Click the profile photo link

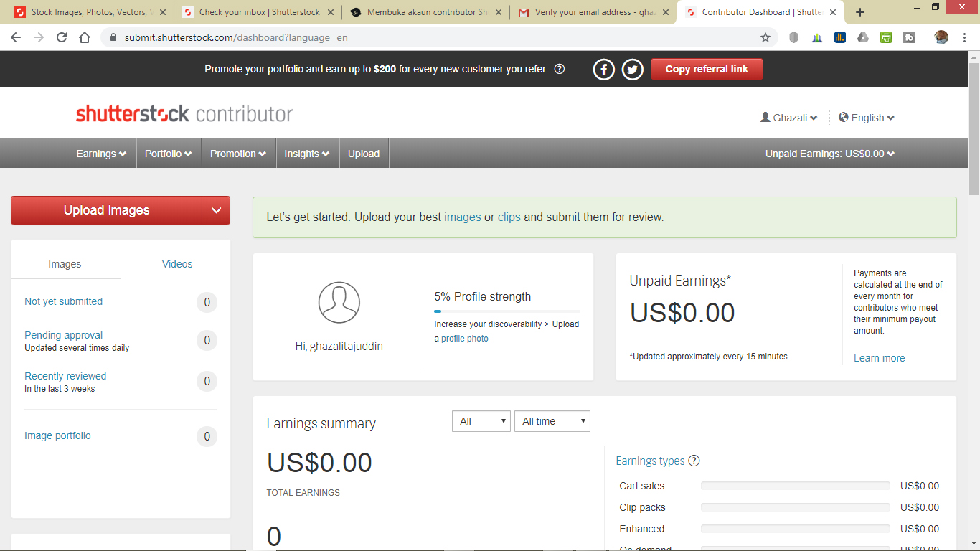465,339
